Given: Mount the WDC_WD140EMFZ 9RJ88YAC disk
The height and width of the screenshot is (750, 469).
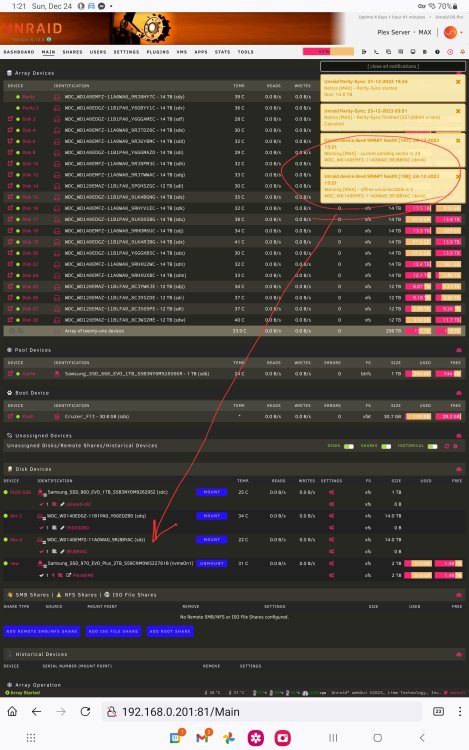Looking at the screenshot, I should coord(211,540).
